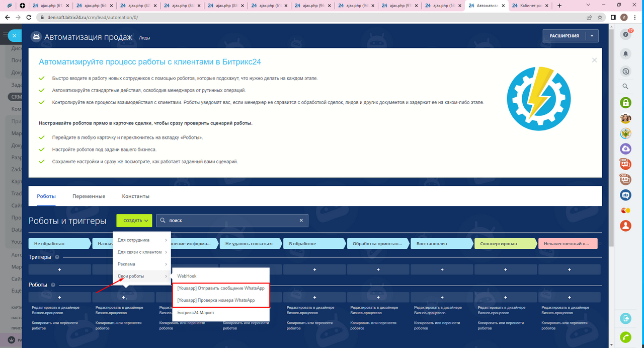Add a trigger under Сконвертирован

point(506,269)
